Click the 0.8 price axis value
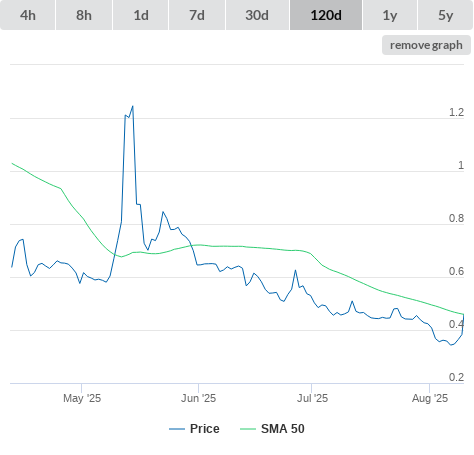Image resolution: width=474 pixels, height=455 pixels. coord(456,218)
